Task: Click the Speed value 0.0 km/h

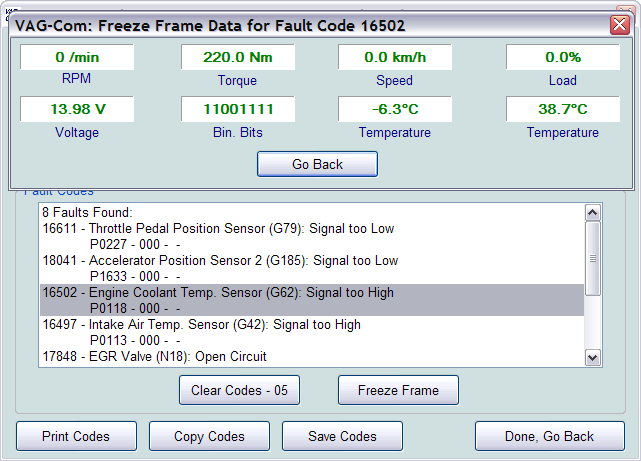Action: (x=395, y=57)
